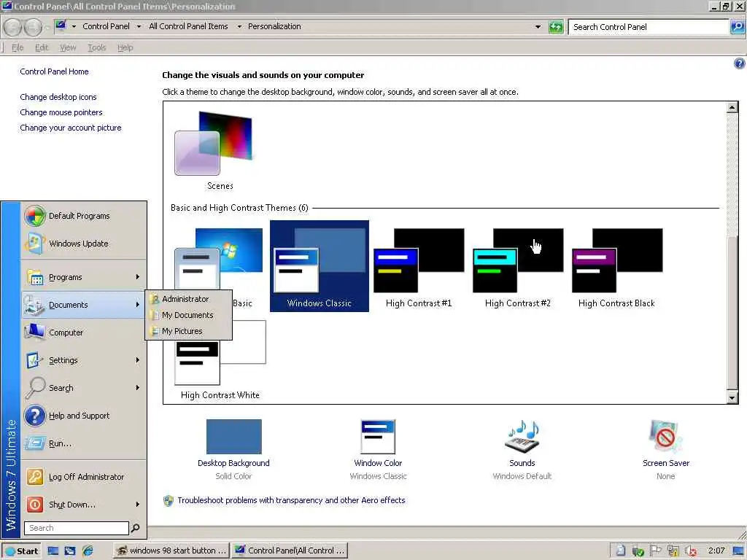Open Screen Saver settings

[x=666, y=449]
